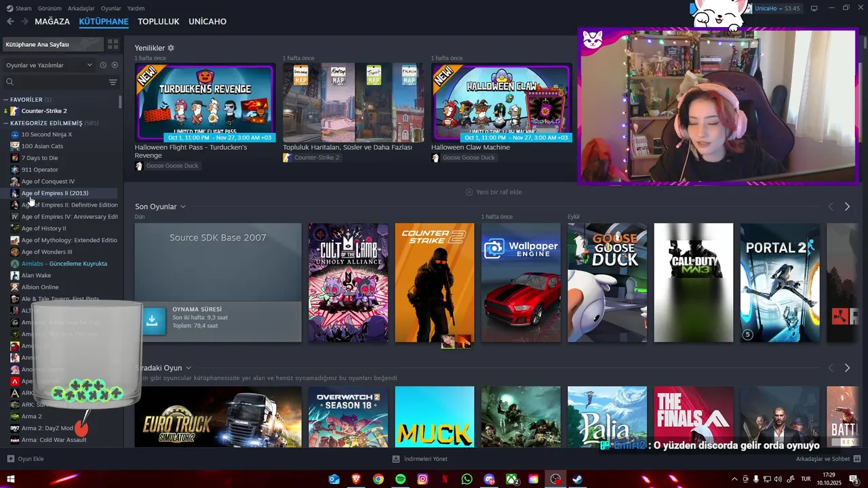
Task: Click the Alan Wake game icon in sidebar
Action: coord(14,276)
